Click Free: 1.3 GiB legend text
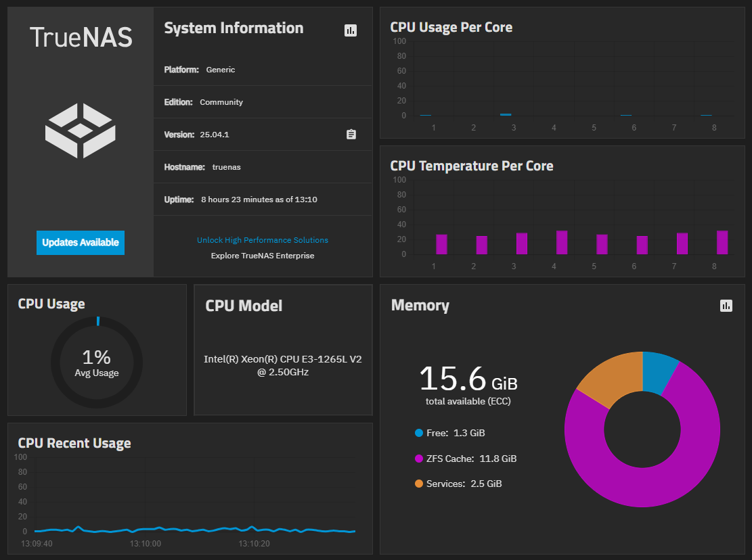 (456, 433)
